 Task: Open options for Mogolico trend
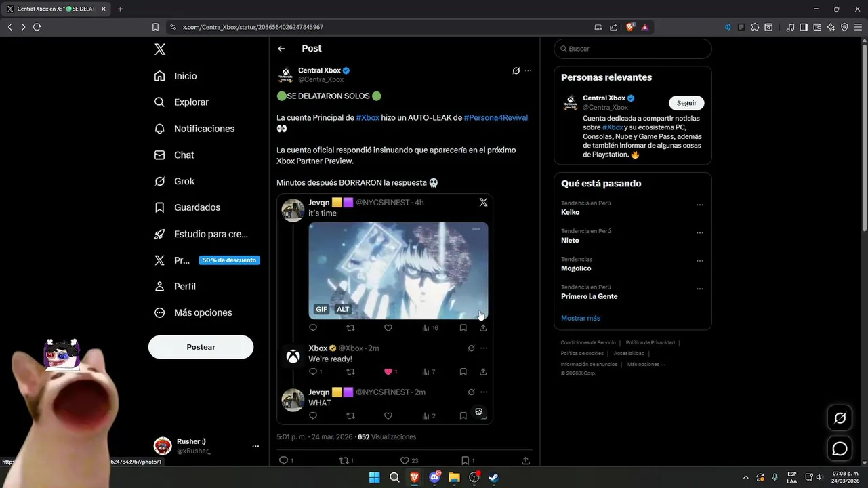pyautogui.click(x=700, y=261)
